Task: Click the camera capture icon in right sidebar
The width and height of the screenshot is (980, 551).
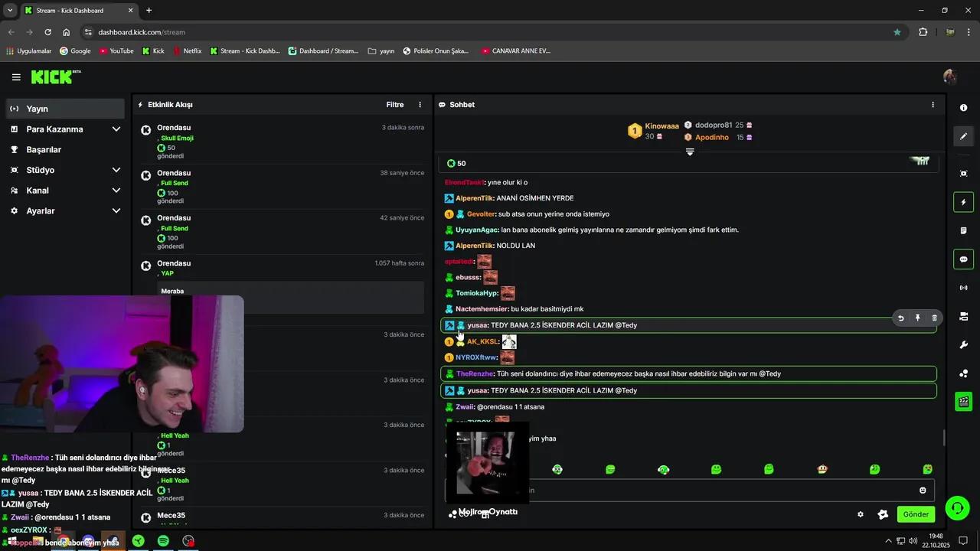Action: pyautogui.click(x=963, y=174)
